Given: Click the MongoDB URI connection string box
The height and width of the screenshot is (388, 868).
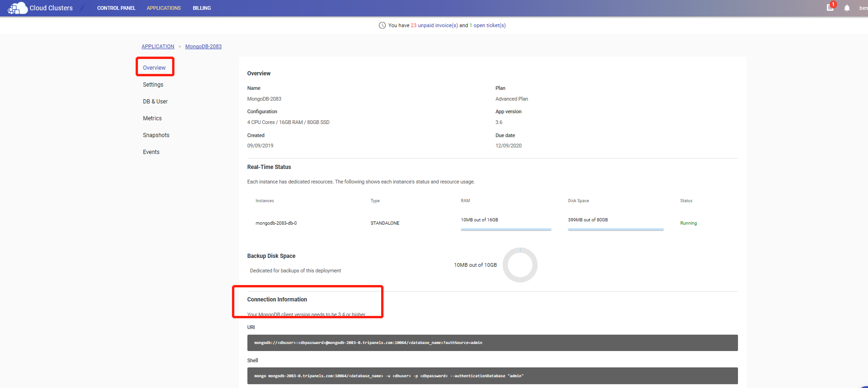Looking at the screenshot, I should 492,343.
